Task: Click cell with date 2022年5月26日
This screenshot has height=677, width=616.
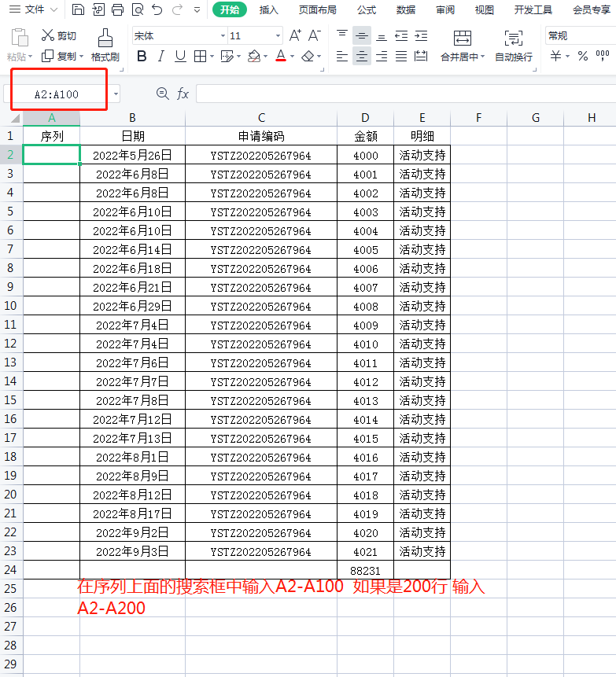Action: [x=132, y=155]
